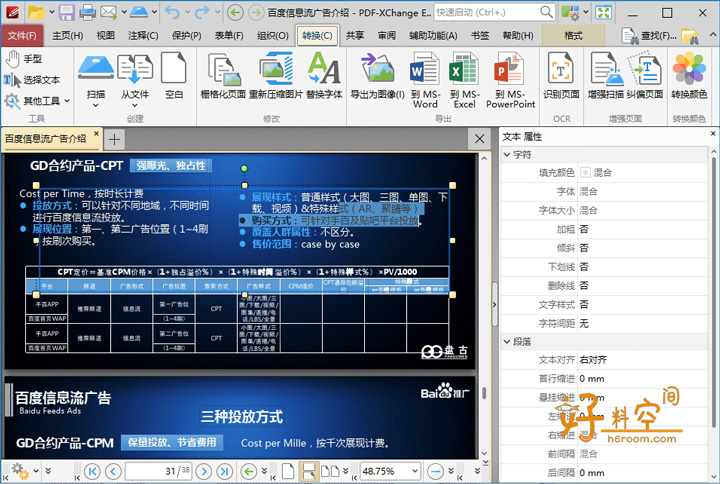Switch to the 保护(P) Protect tab
720x484 pixels.
coord(186,35)
